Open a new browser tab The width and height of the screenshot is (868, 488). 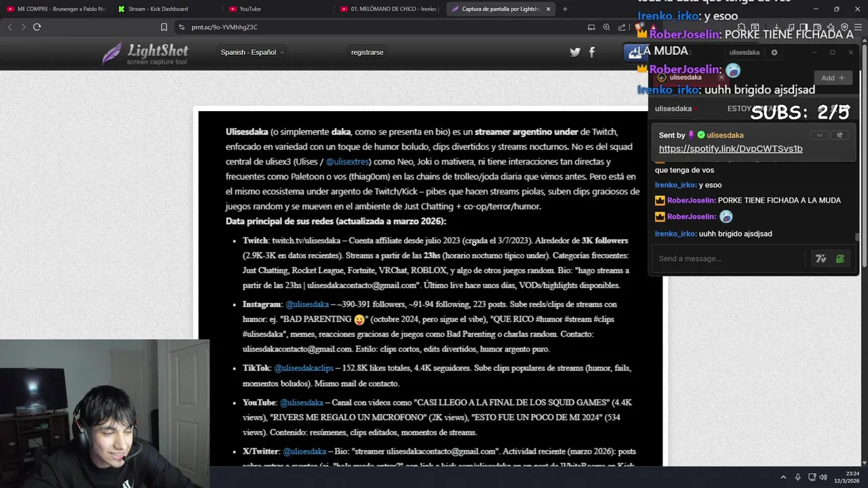[565, 9]
